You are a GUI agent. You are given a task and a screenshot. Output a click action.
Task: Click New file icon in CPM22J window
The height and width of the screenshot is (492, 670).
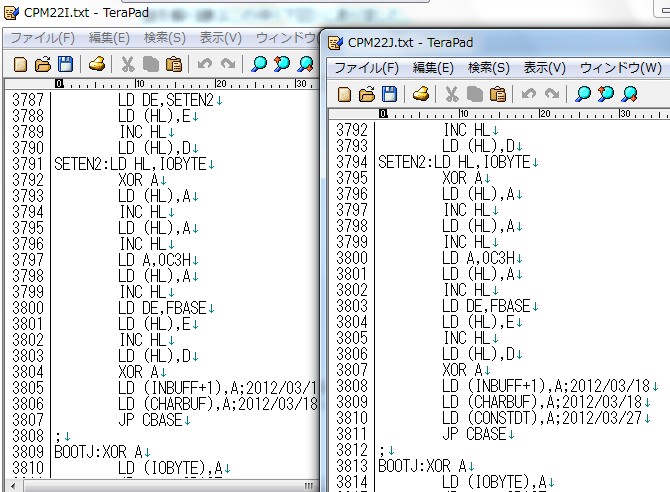click(x=344, y=94)
